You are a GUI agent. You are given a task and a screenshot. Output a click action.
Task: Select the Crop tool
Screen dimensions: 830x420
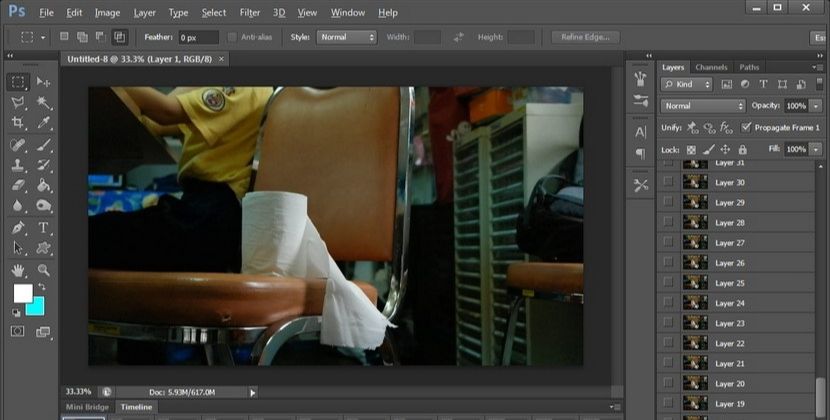click(18, 123)
